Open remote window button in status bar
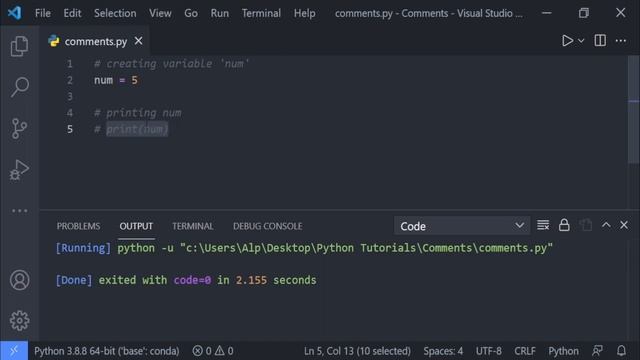Screen dimensions: 640x360 point(14,351)
